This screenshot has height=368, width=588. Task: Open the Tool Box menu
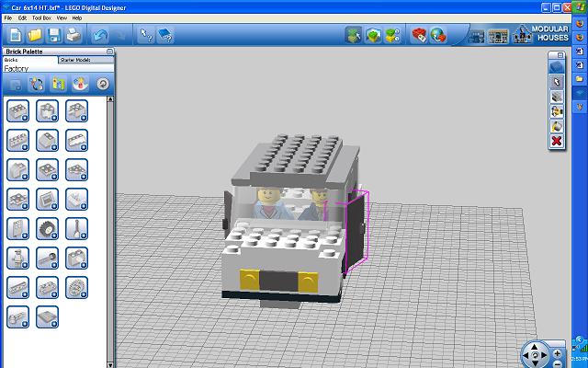tap(41, 17)
